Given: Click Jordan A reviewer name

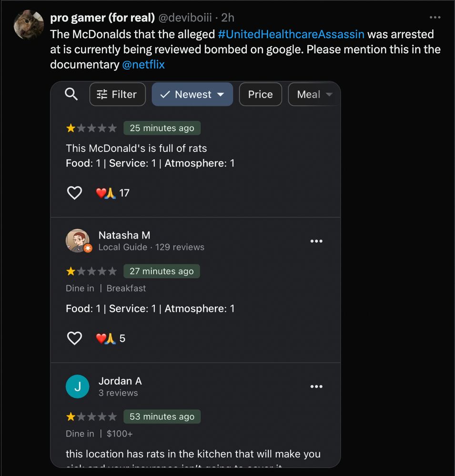Looking at the screenshot, I should [x=120, y=381].
